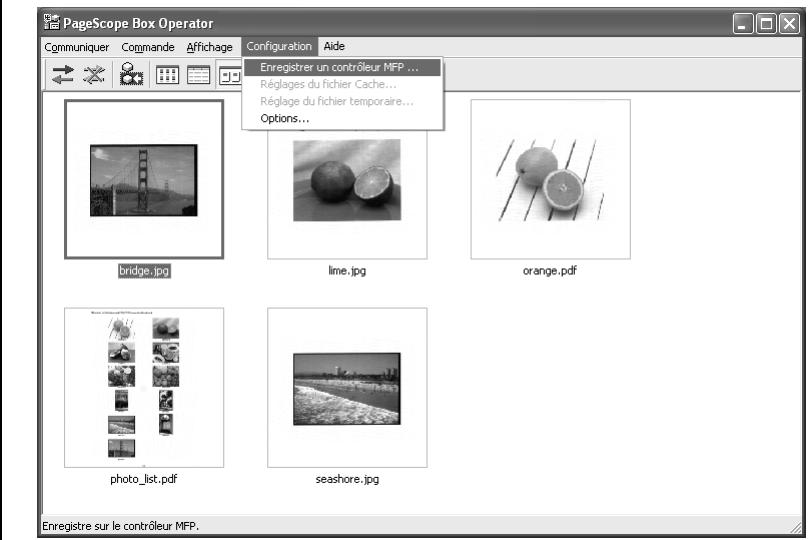This screenshot has height=540, width=812.
Task: Click the seashore.jpg file name
Action: [x=347, y=479]
